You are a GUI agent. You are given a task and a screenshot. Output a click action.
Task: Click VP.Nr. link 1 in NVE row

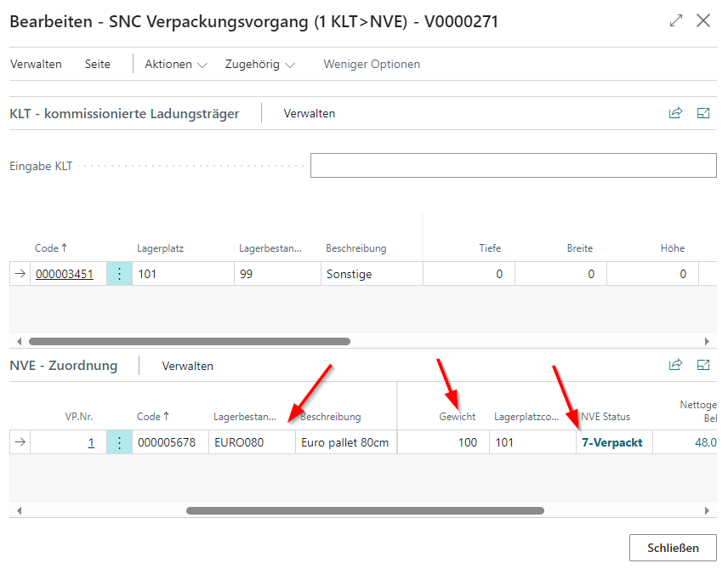pyautogui.click(x=90, y=442)
